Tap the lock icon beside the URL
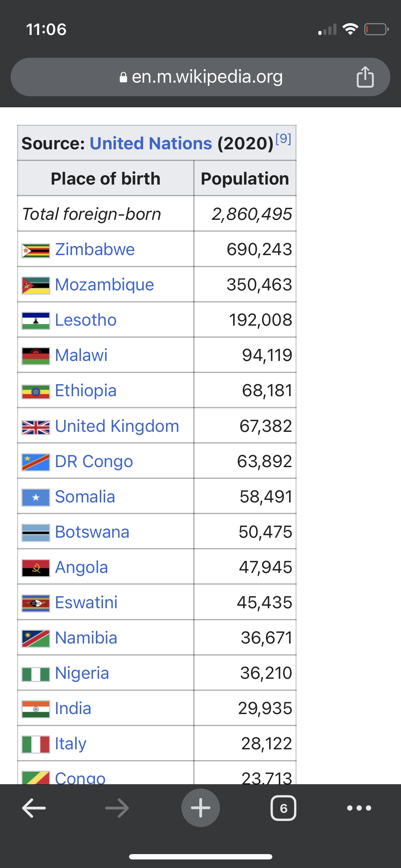This screenshot has width=401, height=868. (x=123, y=77)
